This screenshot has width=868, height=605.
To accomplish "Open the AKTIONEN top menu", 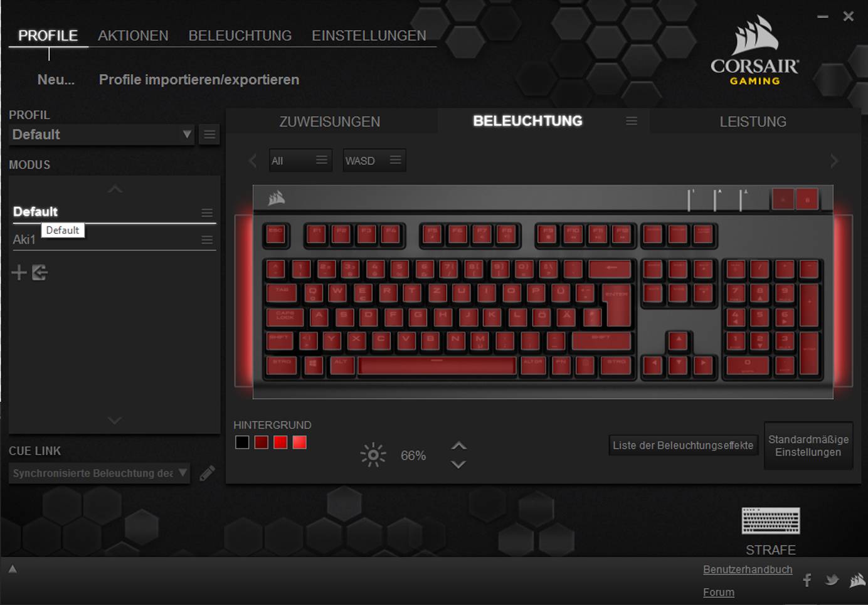I will pyautogui.click(x=133, y=36).
